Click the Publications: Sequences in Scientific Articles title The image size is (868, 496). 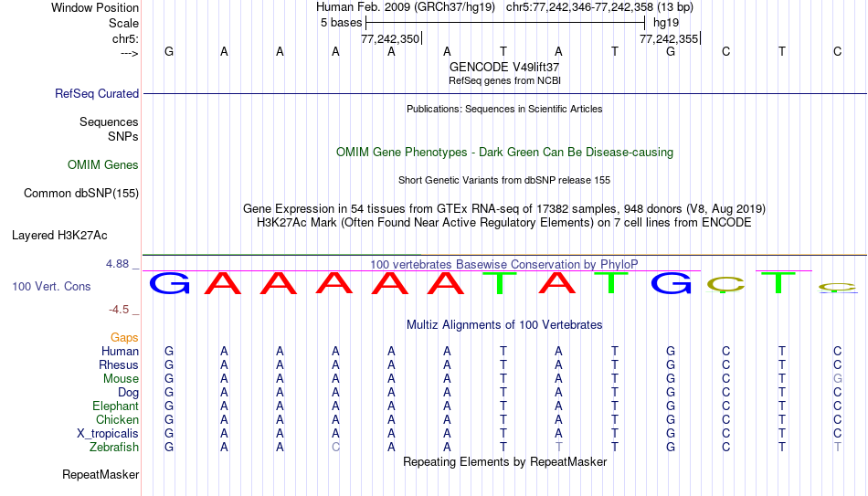504,109
